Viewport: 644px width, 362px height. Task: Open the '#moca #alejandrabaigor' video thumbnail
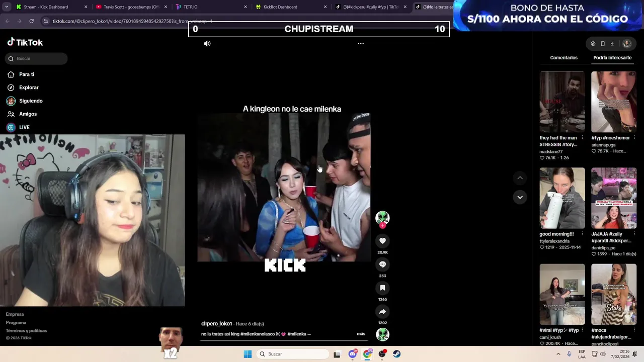pos(614,294)
